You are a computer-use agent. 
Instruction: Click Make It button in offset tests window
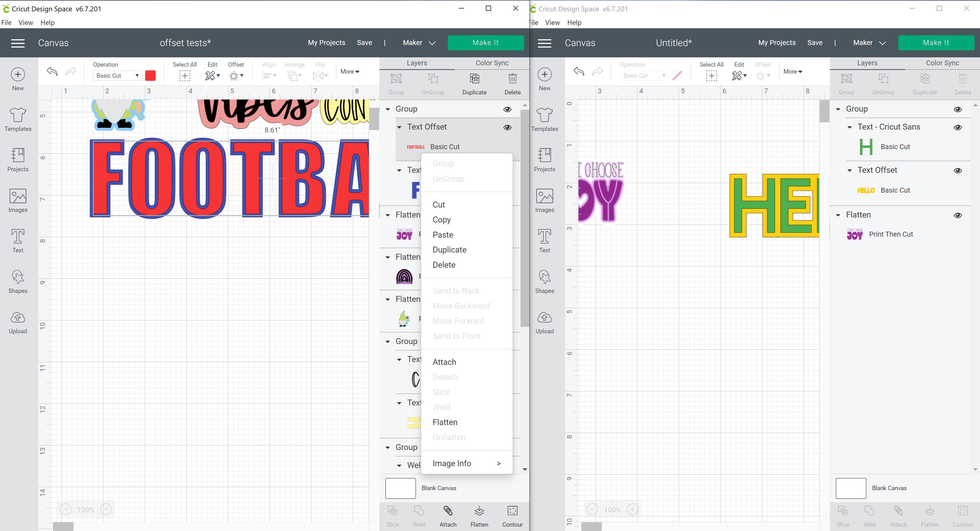485,43
